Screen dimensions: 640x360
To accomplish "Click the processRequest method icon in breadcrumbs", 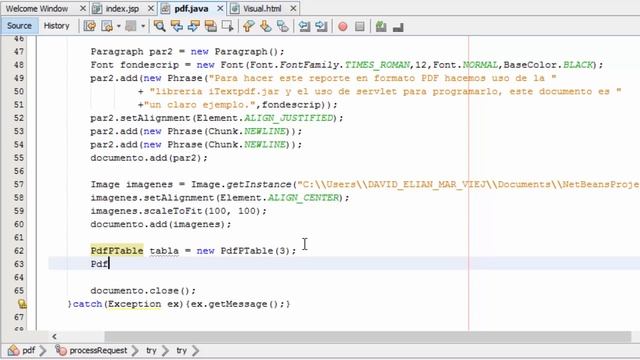I will coord(61,350).
